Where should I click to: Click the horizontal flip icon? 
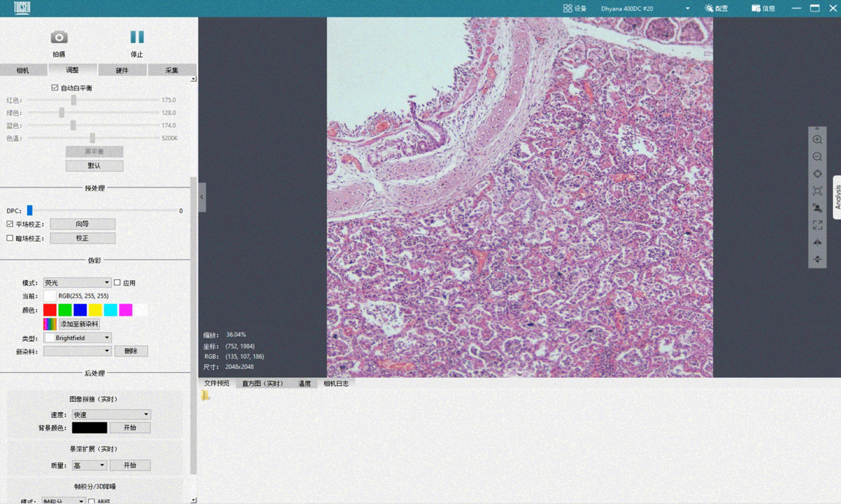[817, 242]
